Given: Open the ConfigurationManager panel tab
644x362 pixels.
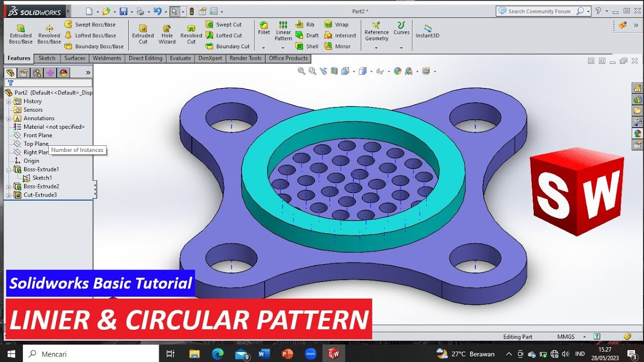Looking at the screenshot, I should (37, 73).
